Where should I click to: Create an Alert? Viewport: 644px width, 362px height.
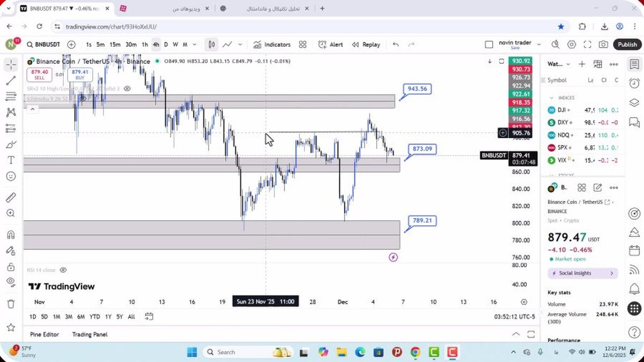pos(331,45)
